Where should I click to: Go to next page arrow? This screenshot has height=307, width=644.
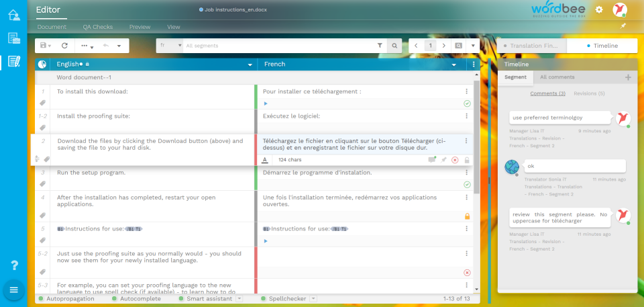(x=443, y=46)
